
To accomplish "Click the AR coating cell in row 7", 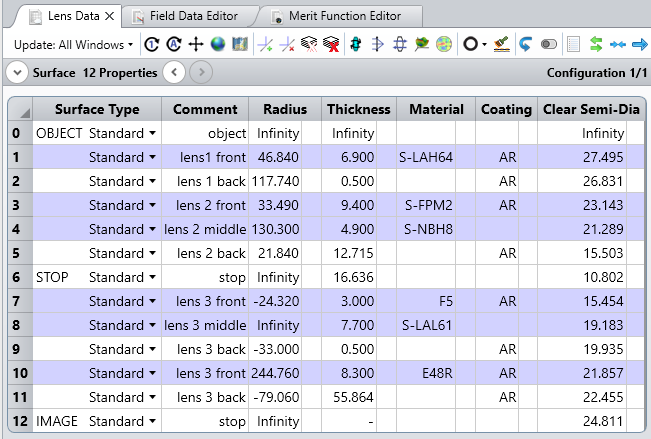I will [x=497, y=301].
